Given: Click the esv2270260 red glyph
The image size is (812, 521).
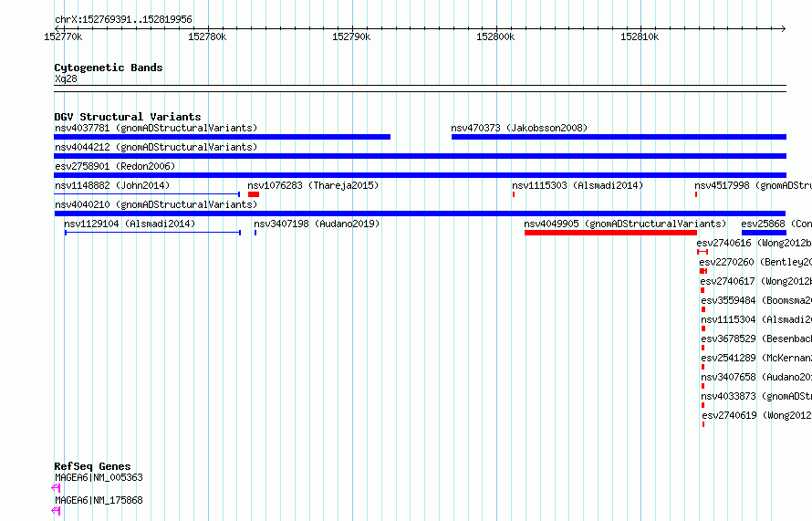Looking at the screenshot, I should click(703, 271).
